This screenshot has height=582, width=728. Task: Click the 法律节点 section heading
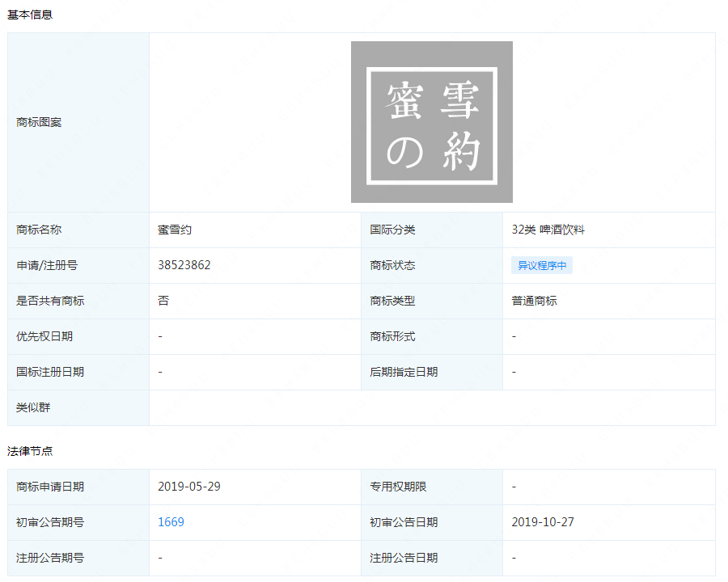pos(30,451)
